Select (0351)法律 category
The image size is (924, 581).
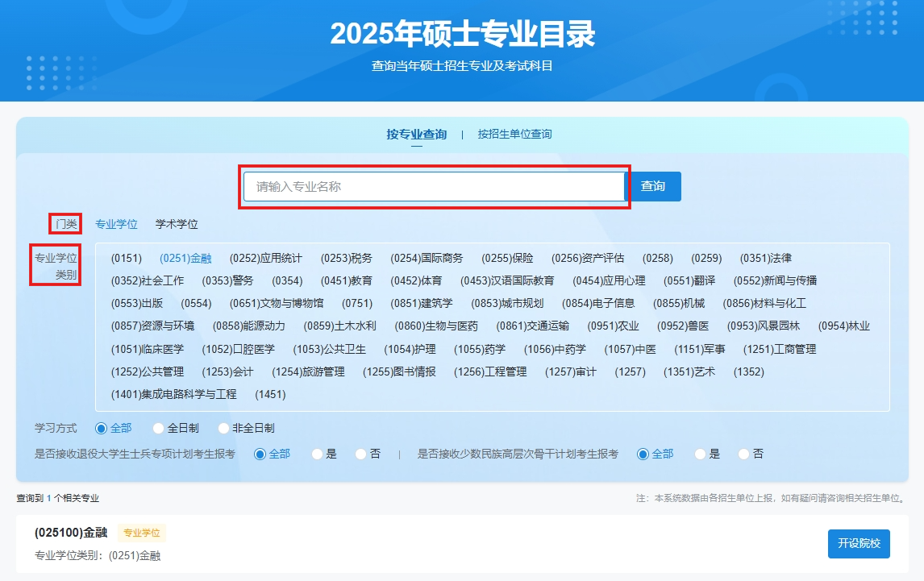click(765, 258)
